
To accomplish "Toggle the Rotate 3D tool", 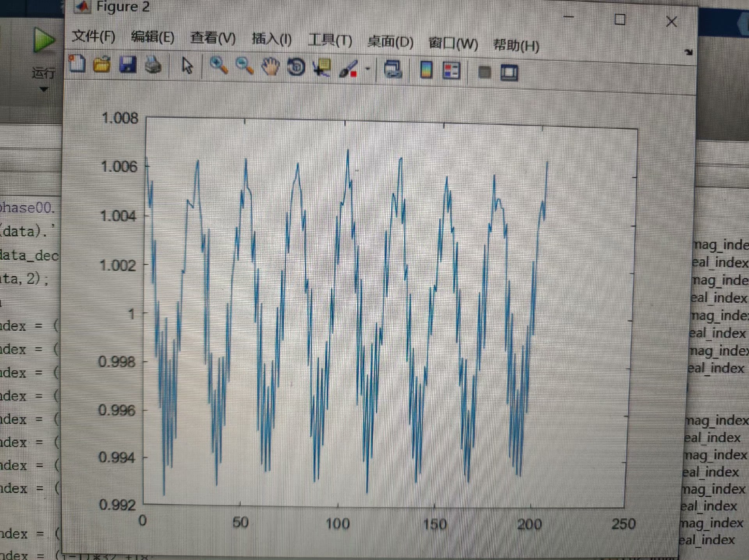I will coord(296,67).
